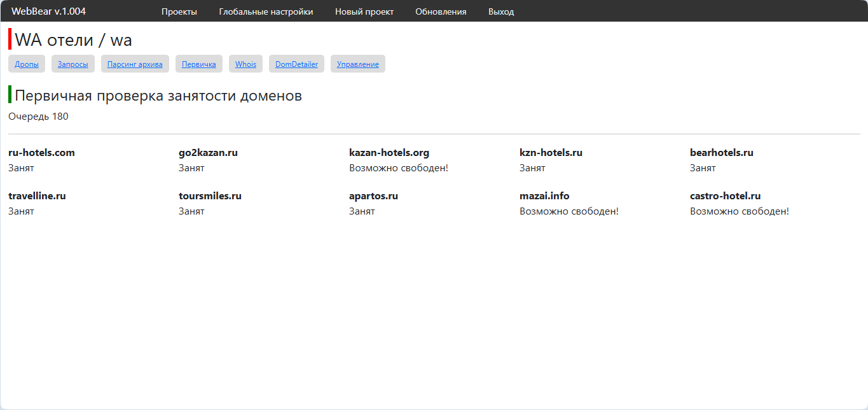Switch to the Управление tab

[x=357, y=64]
